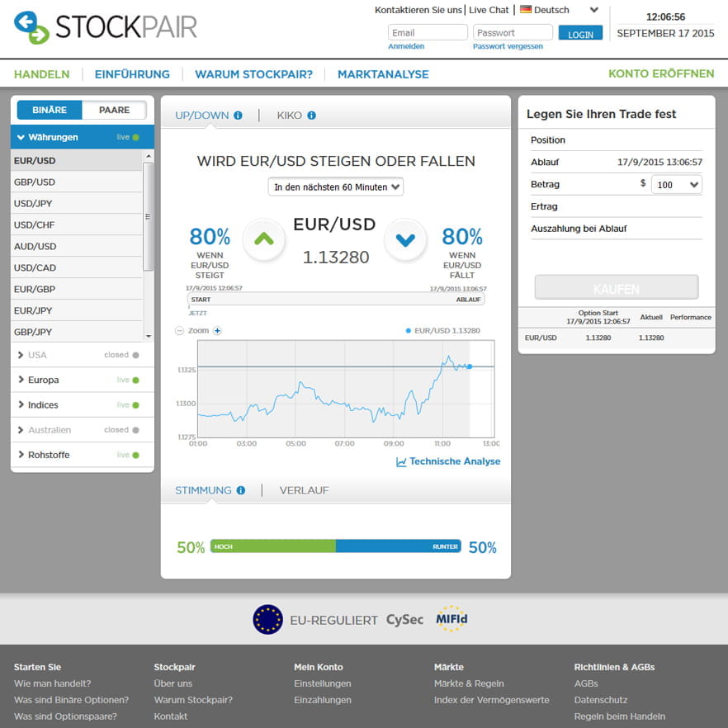Zoom in the chart with plus icon

pos(217,330)
